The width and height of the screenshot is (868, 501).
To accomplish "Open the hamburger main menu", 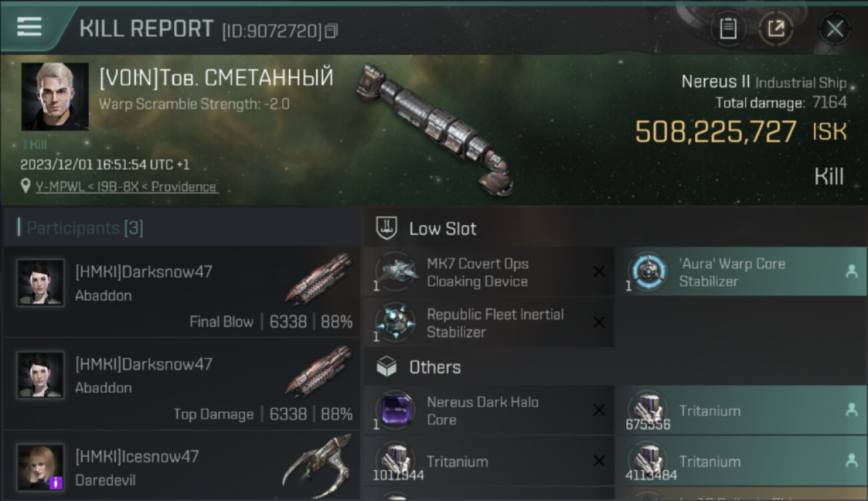I will (29, 27).
